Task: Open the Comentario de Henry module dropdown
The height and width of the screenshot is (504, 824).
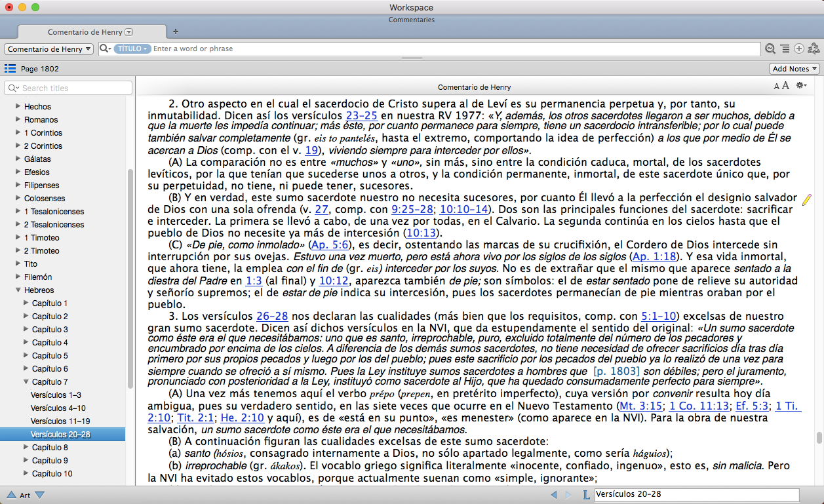Action: (x=49, y=49)
